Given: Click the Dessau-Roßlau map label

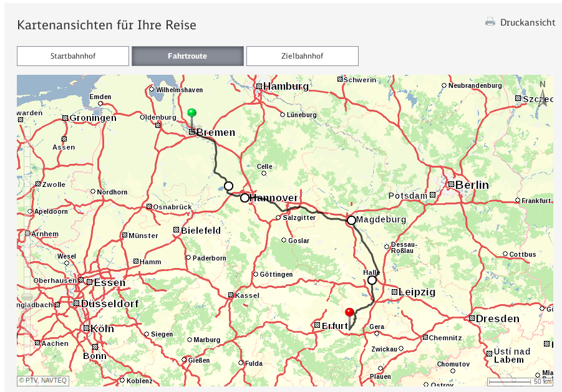Looking at the screenshot, I should [x=404, y=247].
